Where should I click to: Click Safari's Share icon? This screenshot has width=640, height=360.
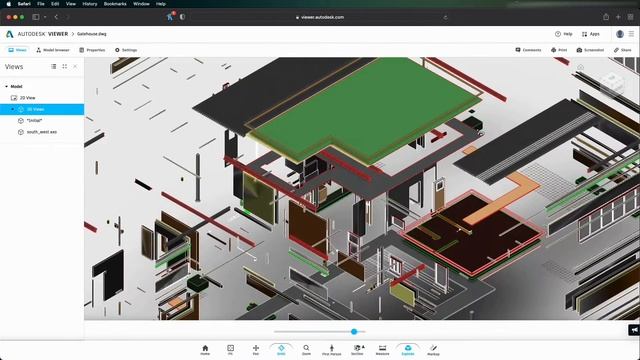tap(606, 17)
